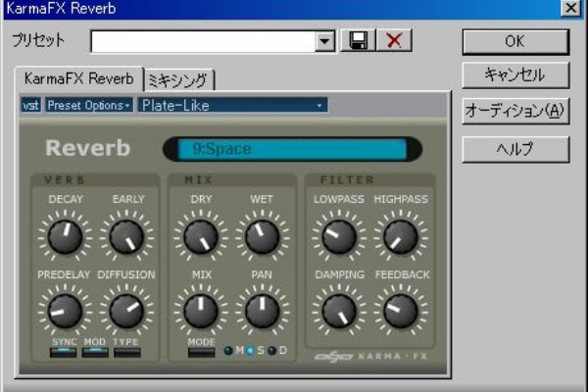This screenshot has height=392, width=588.
Task: Click the vst label button
Action: tap(30, 106)
